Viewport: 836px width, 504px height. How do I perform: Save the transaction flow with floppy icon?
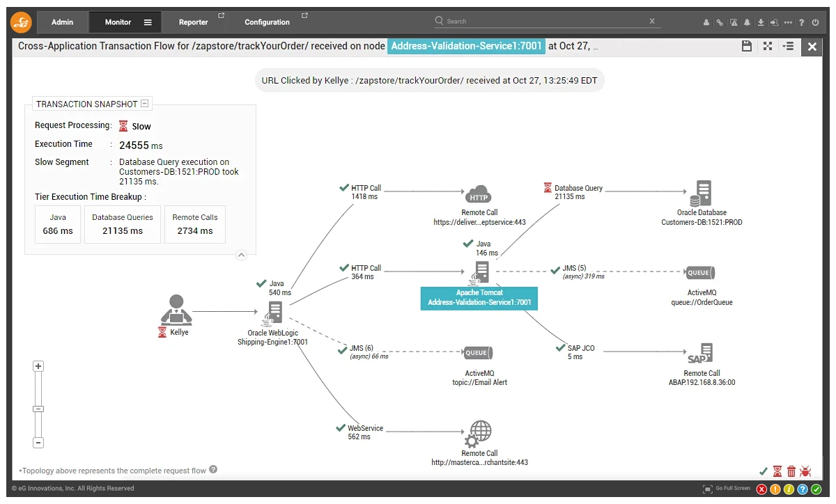point(747,46)
